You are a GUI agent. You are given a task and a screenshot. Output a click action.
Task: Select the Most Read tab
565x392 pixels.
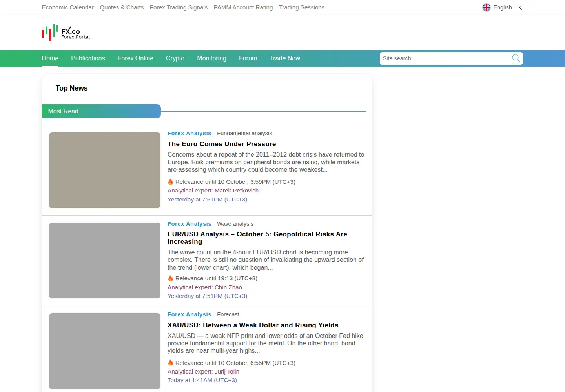(101, 111)
